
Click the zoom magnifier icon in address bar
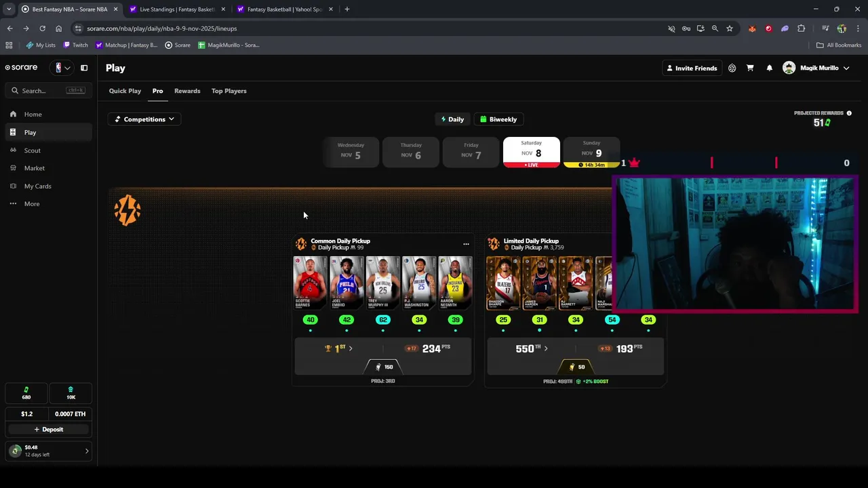[715, 28]
